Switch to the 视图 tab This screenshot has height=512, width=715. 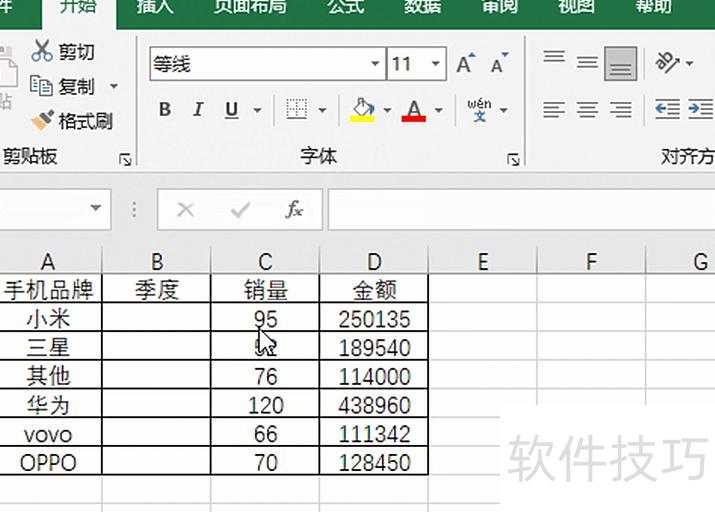tap(576, 7)
